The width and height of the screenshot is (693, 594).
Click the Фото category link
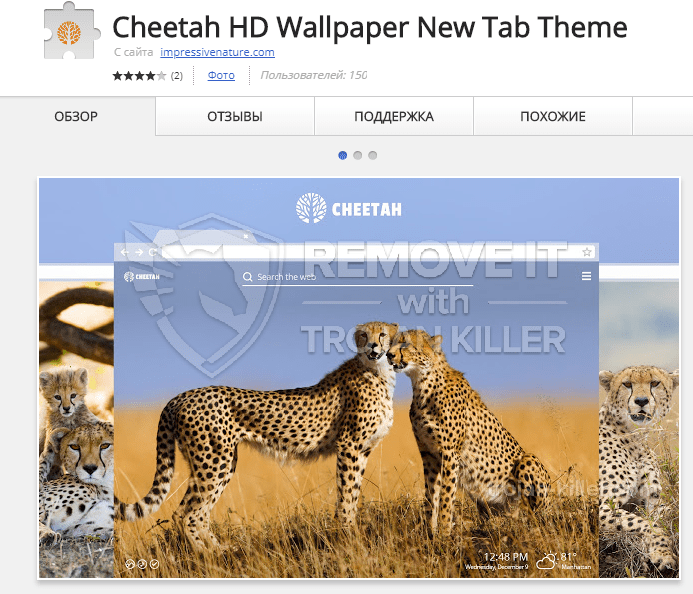[221, 76]
